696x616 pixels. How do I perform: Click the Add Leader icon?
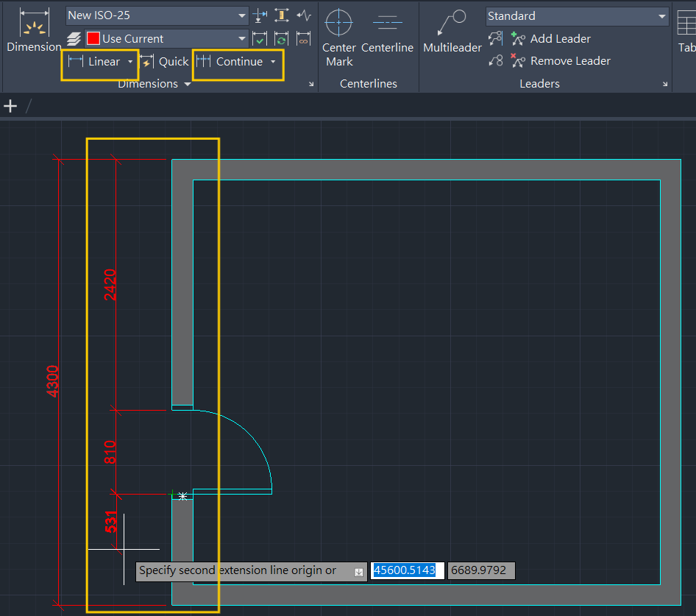[519, 39]
